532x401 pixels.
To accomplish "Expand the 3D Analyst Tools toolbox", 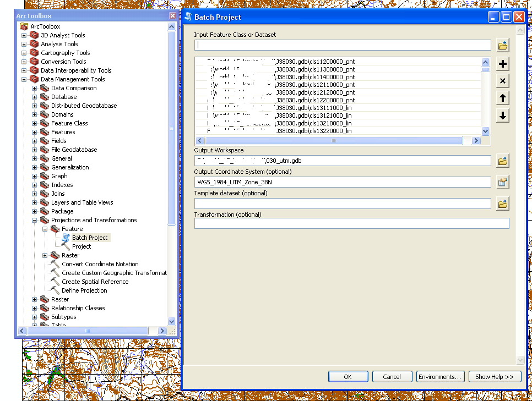I will [24, 35].
